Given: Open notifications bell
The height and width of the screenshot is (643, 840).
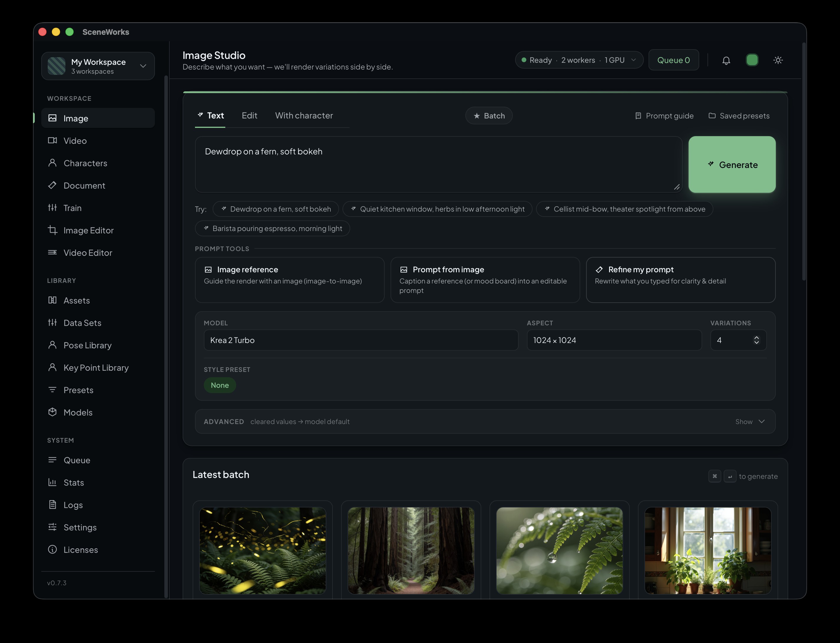Looking at the screenshot, I should point(726,60).
